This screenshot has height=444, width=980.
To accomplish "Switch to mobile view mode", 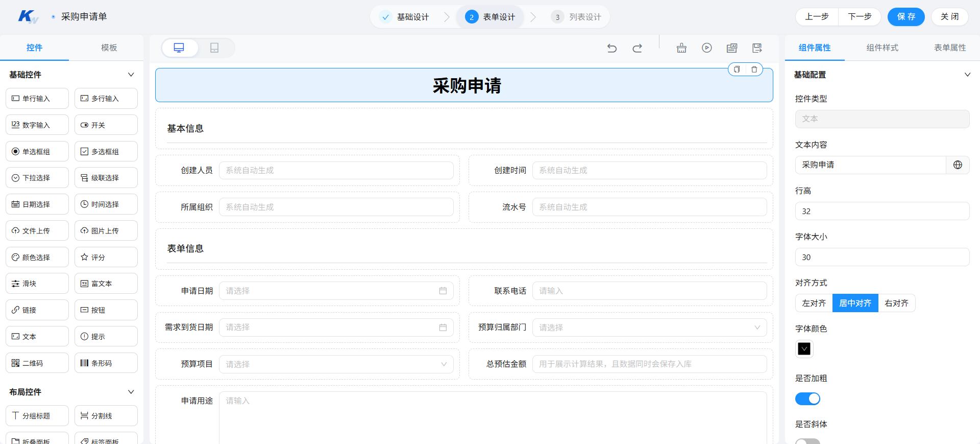I will [x=214, y=48].
